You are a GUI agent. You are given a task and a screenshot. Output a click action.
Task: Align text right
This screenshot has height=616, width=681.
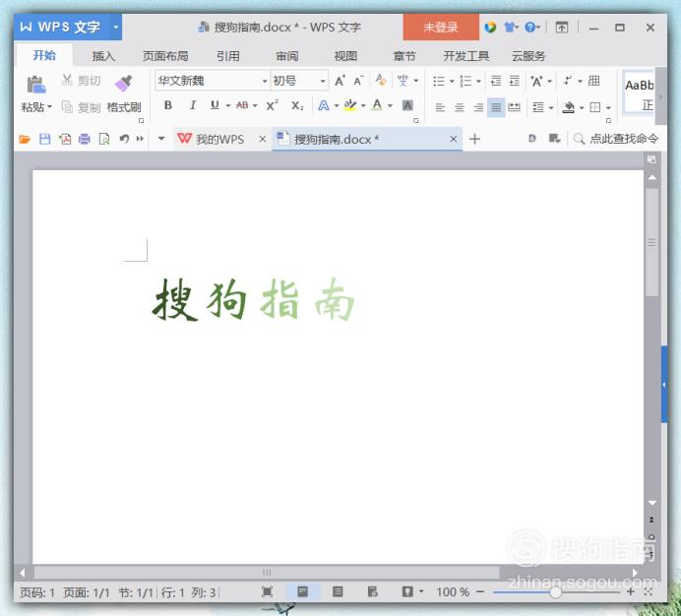pyautogui.click(x=478, y=107)
